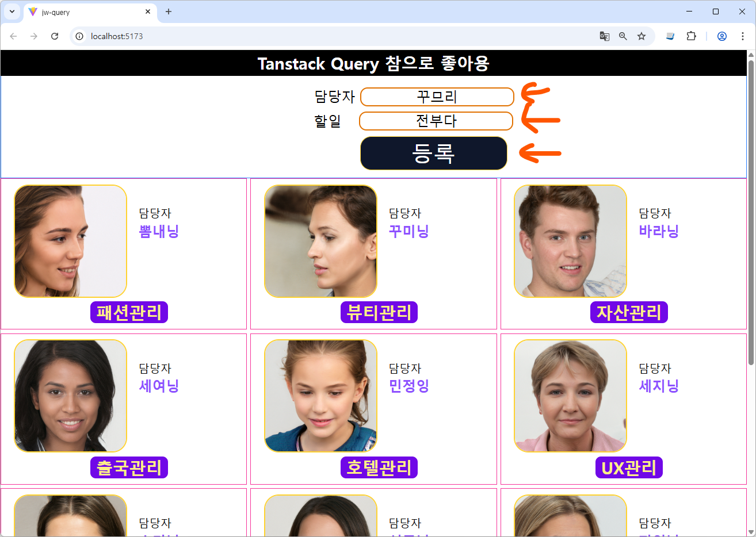Click the name 민정잉
Viewport: 756px width, 537px height.
[409, 386]
